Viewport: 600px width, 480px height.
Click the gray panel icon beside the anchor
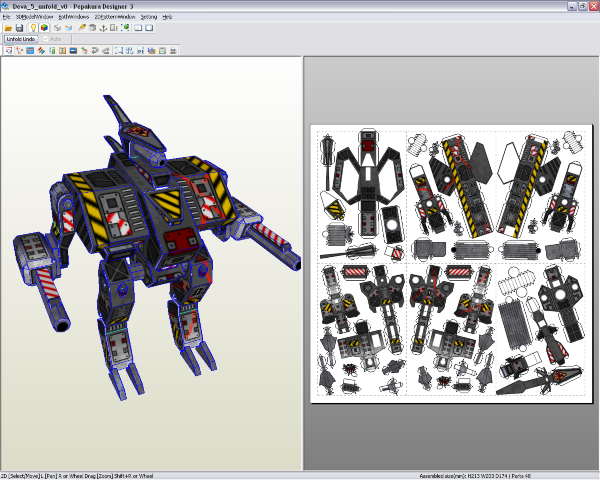114,28
